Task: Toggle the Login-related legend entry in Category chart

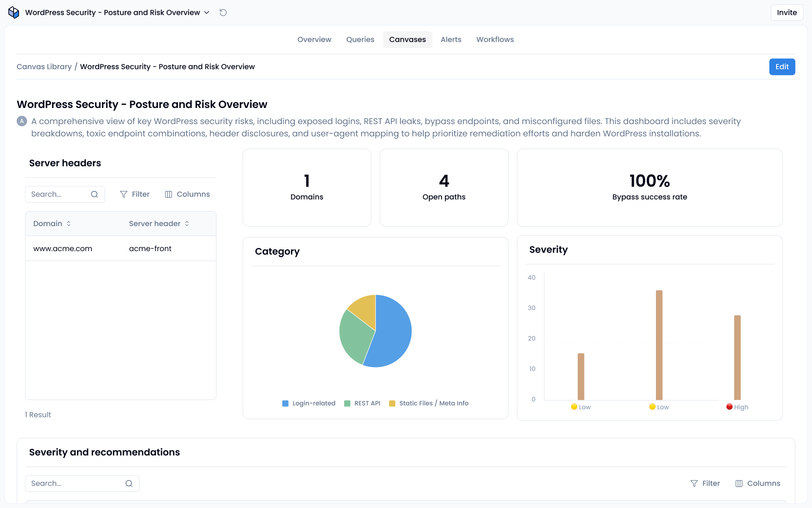Action: pyautogui.click(x=308, y=403)
